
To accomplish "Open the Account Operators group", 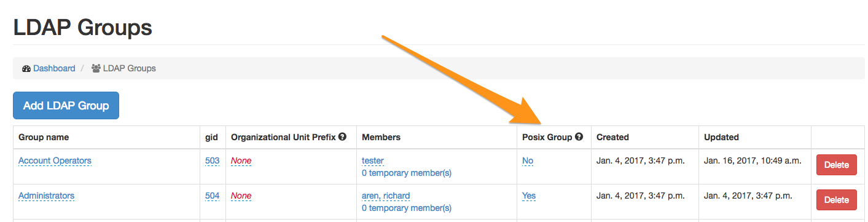I will pos(55,161).
